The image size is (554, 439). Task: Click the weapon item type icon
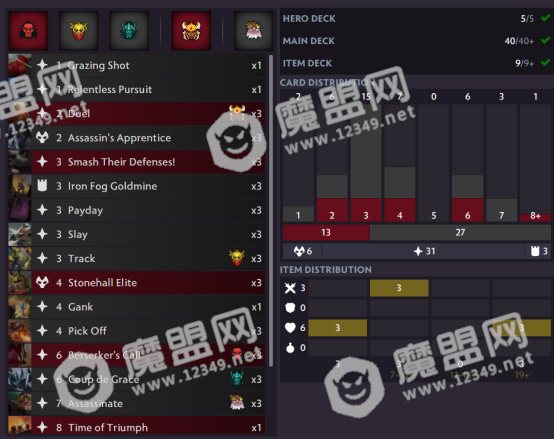pos(290,288)
